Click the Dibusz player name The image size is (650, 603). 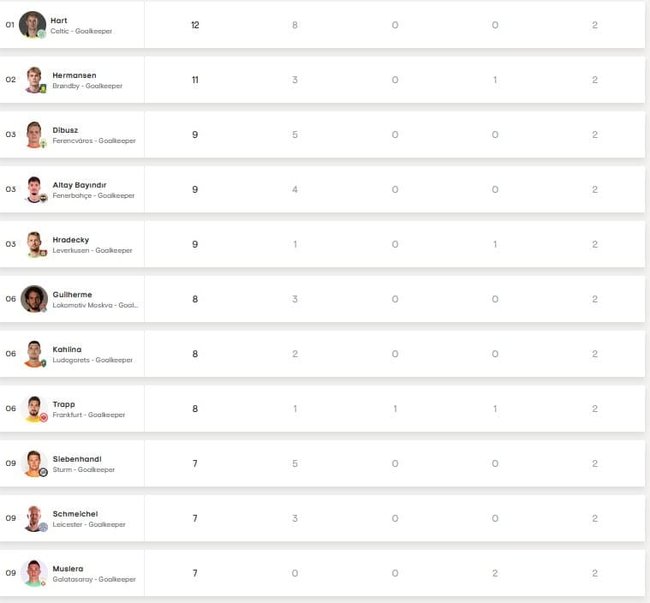click(x=65, y=130)
